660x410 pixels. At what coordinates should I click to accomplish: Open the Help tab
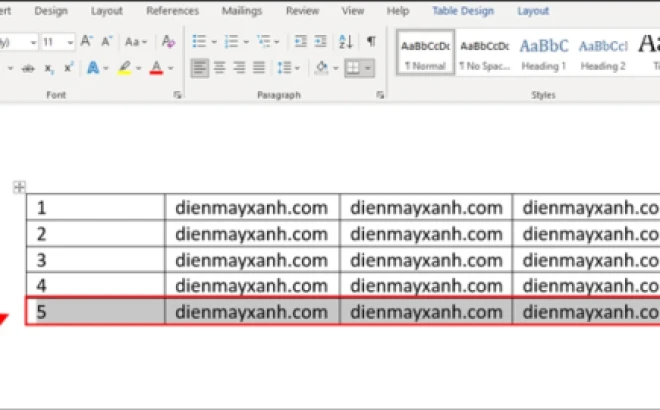[x=398, y=11]
